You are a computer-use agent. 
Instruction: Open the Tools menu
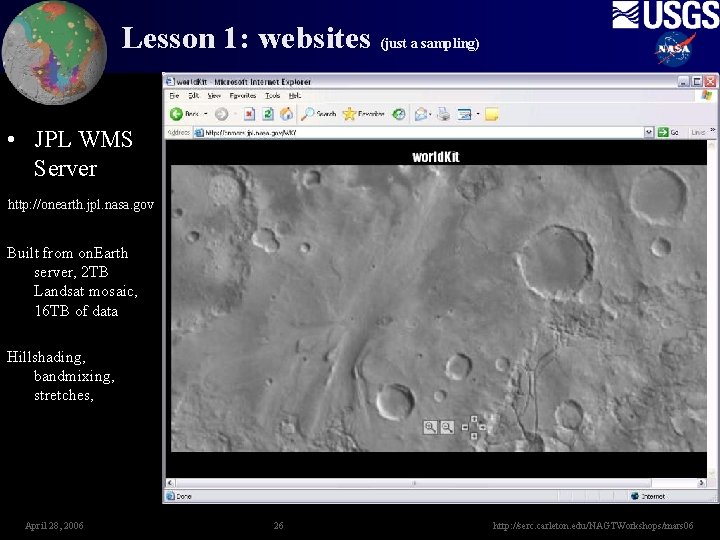point(272,96)
